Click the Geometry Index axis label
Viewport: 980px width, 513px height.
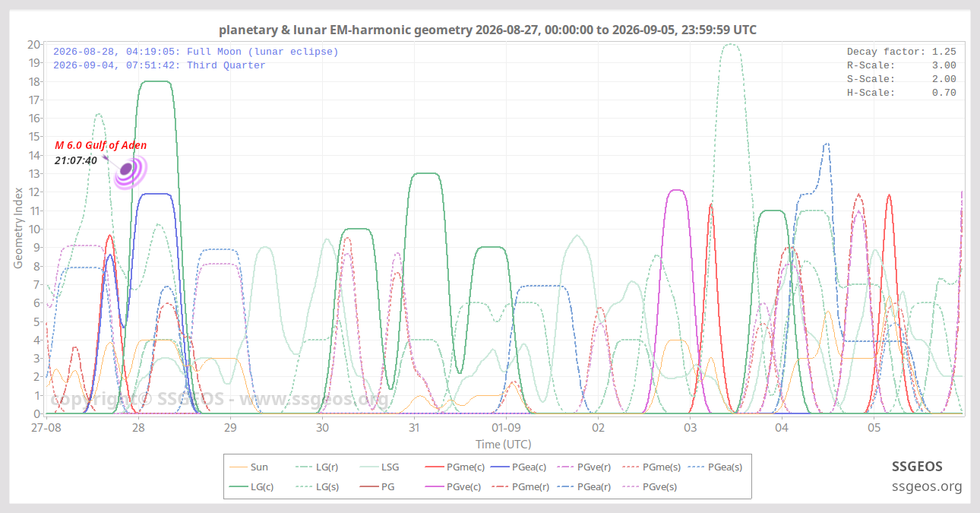coord(18,228)
